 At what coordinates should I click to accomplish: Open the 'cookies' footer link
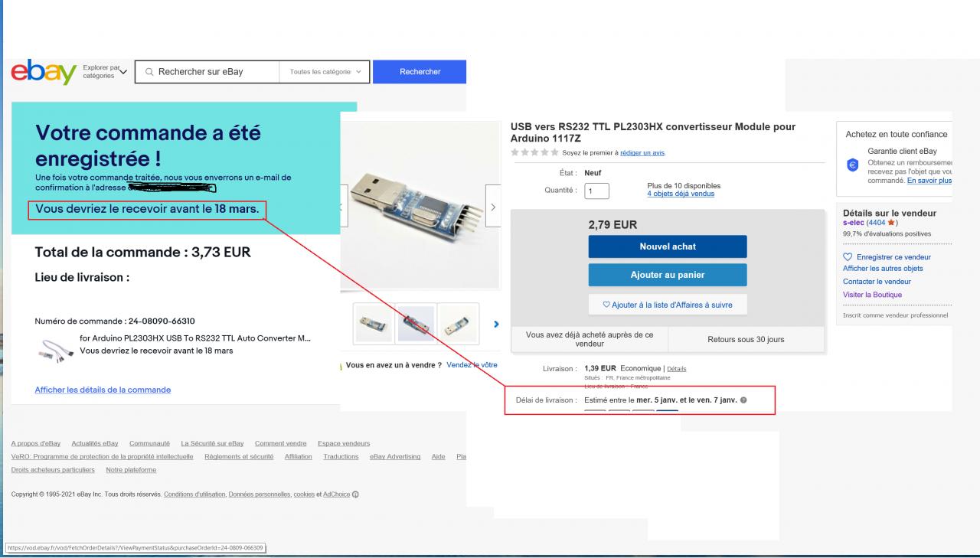coord(304,494)
